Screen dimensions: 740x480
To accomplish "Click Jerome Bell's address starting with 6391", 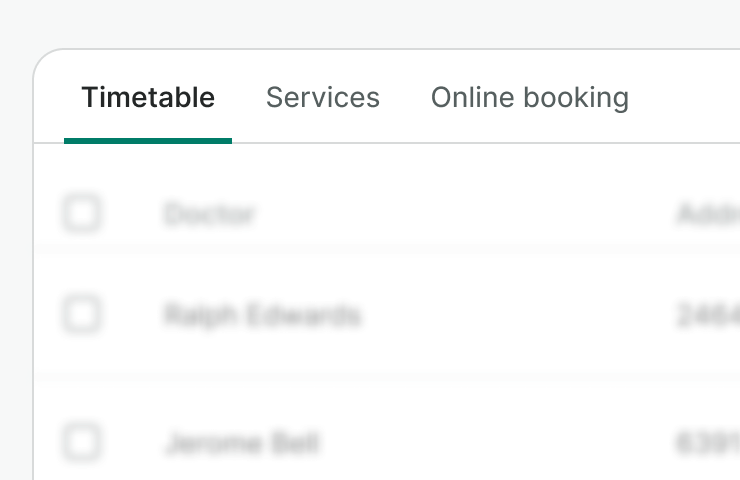I will (708, 442).
